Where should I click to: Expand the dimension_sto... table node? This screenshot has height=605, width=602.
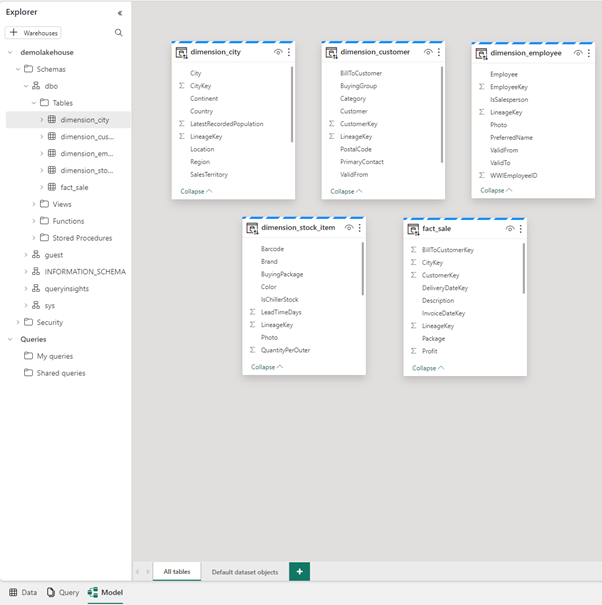point(42,170)
